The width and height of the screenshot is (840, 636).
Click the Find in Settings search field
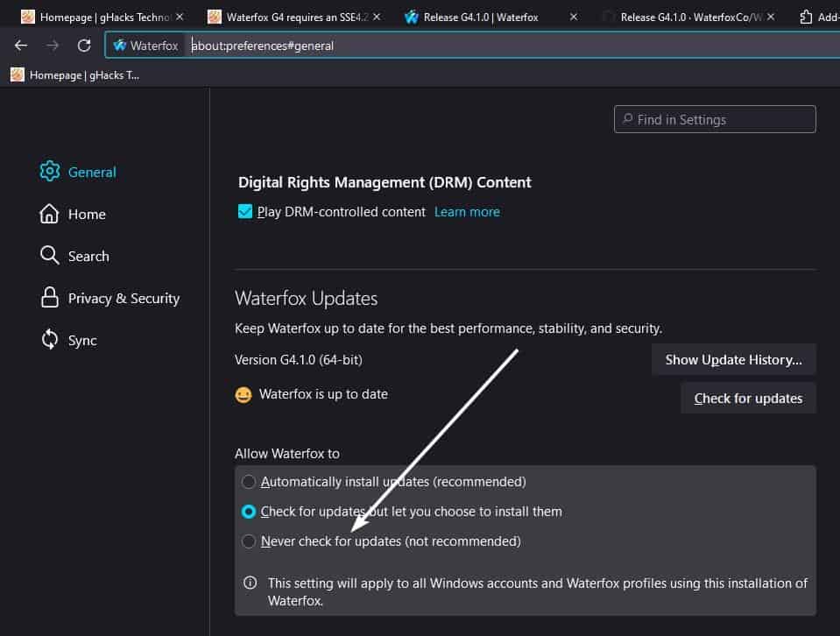(715, 119)
